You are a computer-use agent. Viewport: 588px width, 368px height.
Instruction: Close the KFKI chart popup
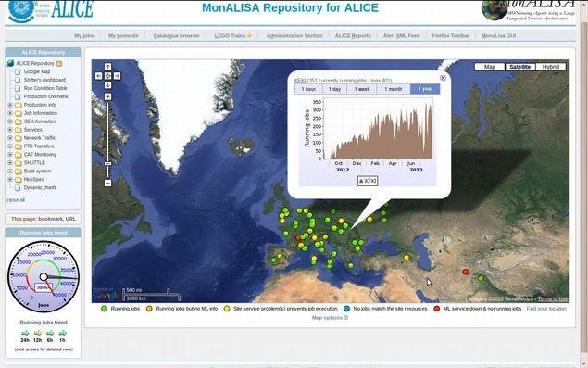click(x=443, y=78)
